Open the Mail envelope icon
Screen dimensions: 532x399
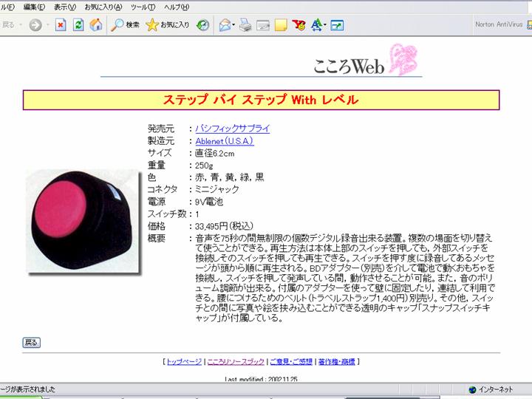225,25
